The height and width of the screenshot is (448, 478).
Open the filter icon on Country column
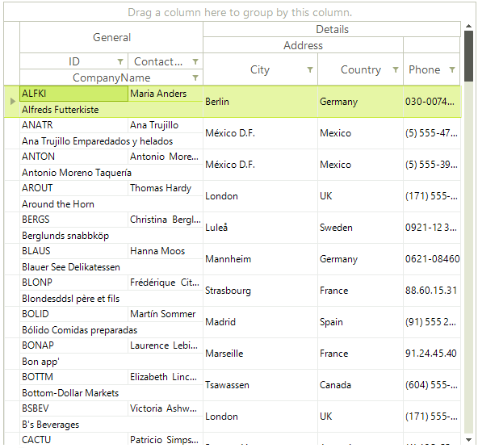(x=396, y=69)
